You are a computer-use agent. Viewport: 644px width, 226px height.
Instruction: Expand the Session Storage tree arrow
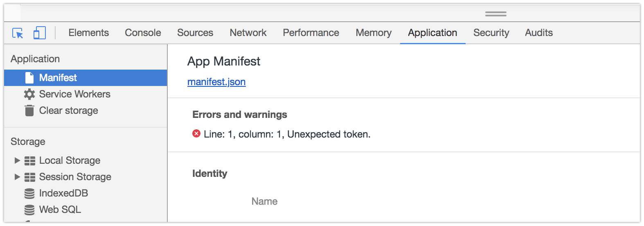pos(17,177)
